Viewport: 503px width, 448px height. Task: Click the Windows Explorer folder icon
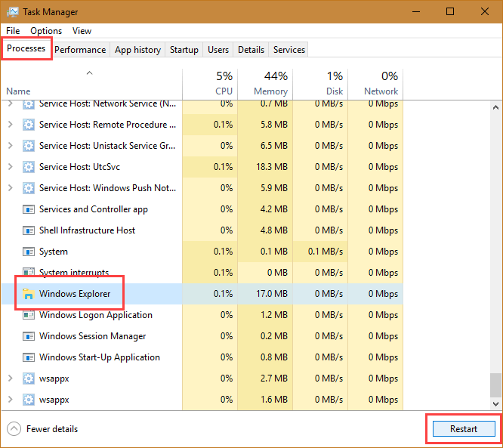[29, 294]
